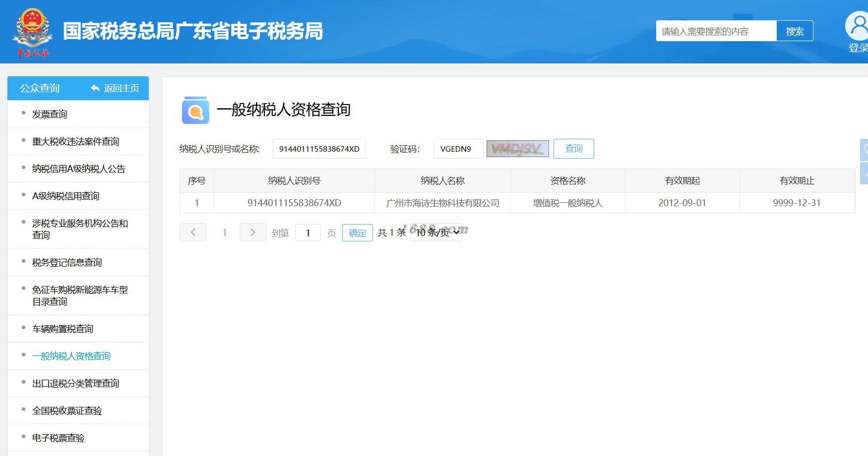Screen dimensions: 868x456
Task: Click the 查询 query button
Action: coord(574,149)
